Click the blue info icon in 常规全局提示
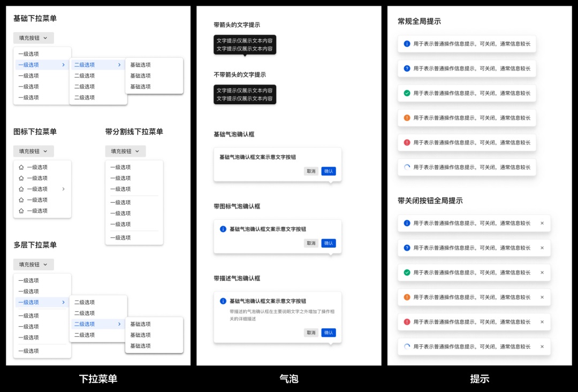Image resolution: width=578 pixels, height=392 pixels. [x=407, y=44]
